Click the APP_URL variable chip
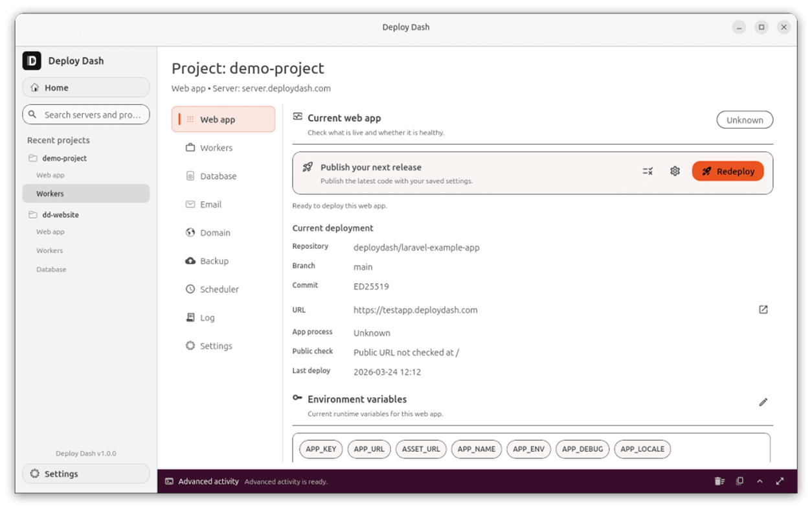Viewport: 812px width, 510px height. coord(369,449)
